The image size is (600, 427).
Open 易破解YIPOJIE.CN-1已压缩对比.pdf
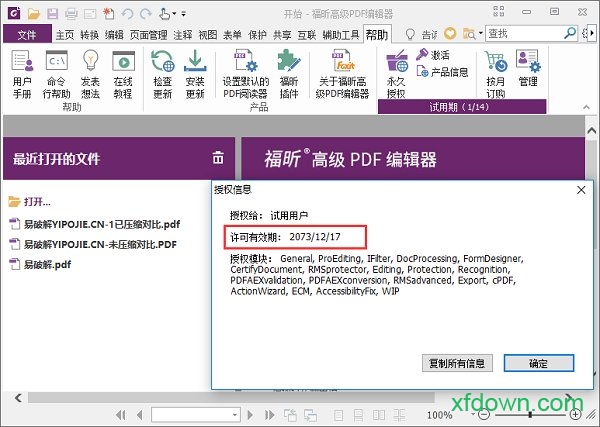click(x=94, y=224)
